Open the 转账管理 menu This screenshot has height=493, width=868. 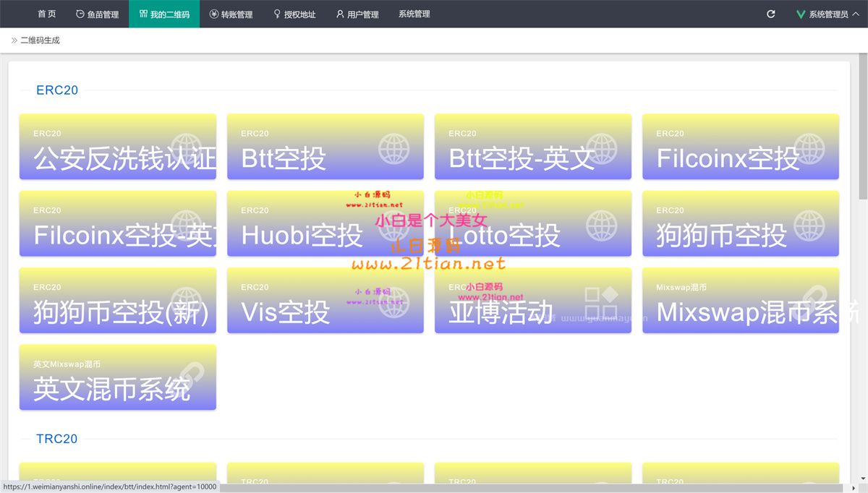click(231, 14)
